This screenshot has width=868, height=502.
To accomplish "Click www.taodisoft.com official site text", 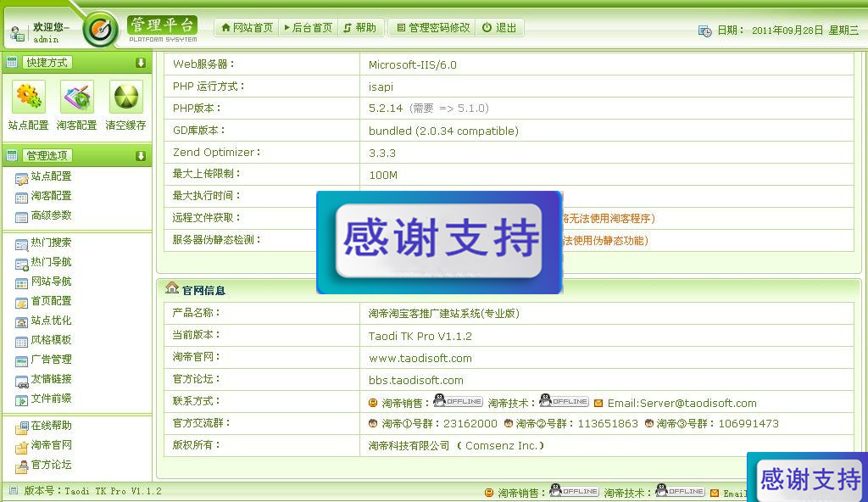I will [x=420, y=359].
